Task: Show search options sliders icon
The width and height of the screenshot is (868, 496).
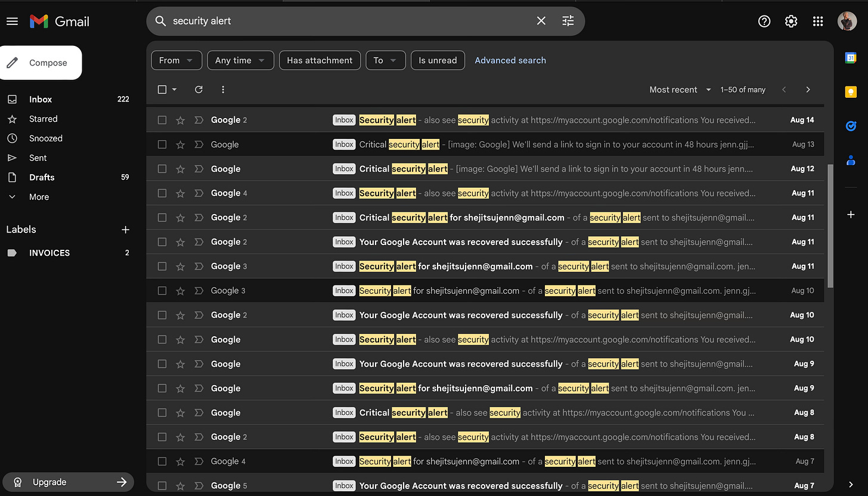Action: (568, 21)
